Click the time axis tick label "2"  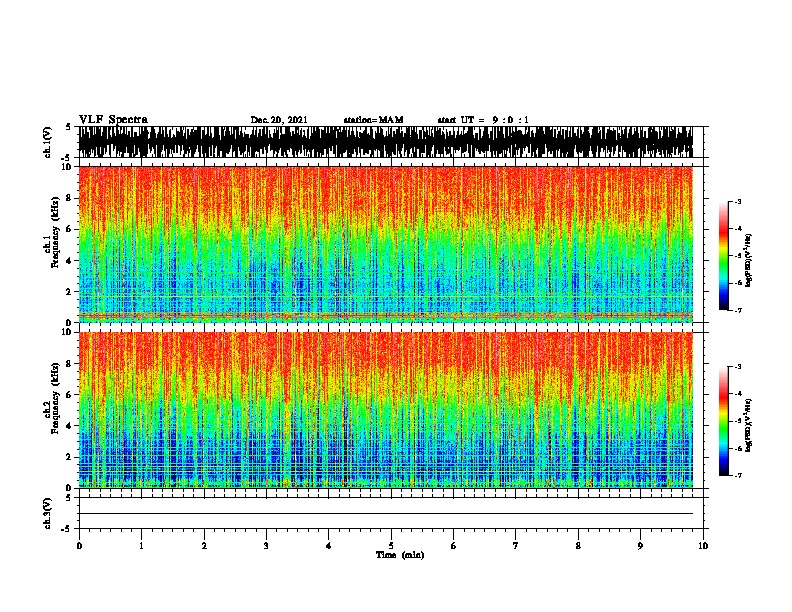click(x=204, y=546)
